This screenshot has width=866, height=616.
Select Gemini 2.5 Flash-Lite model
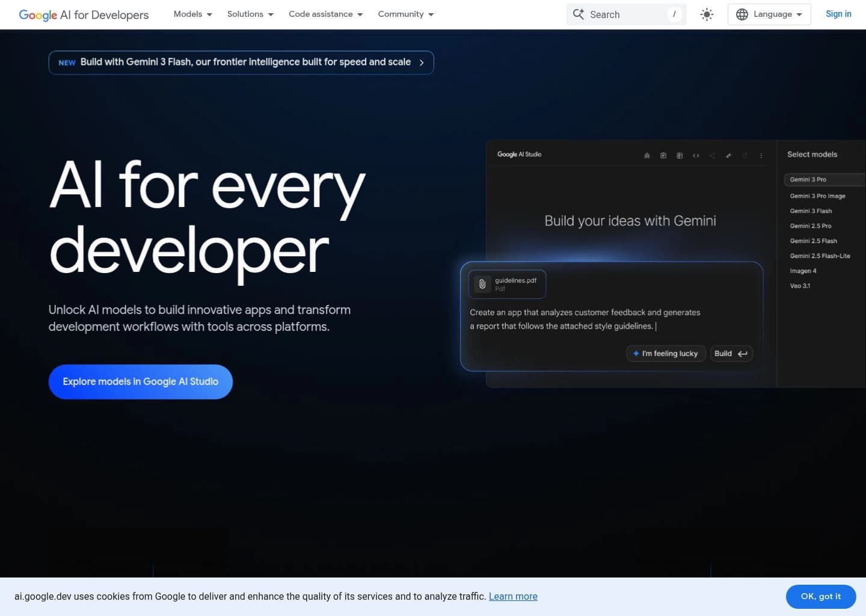point(820,256)
